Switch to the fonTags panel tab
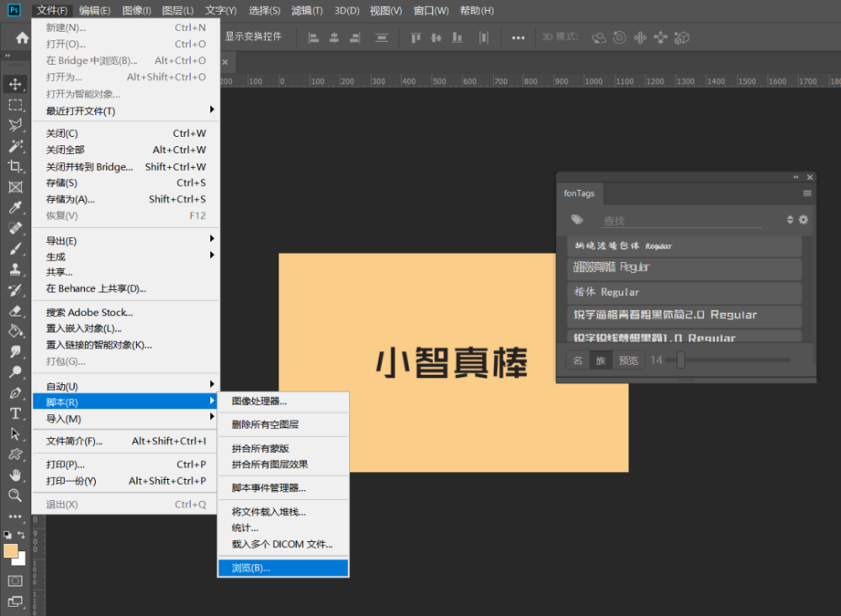841x616 pixels. (579, 193)
